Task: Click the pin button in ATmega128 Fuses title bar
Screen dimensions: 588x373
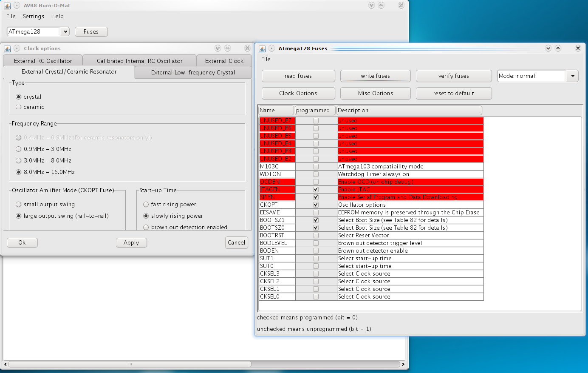Action: click(x=271, y=48)
